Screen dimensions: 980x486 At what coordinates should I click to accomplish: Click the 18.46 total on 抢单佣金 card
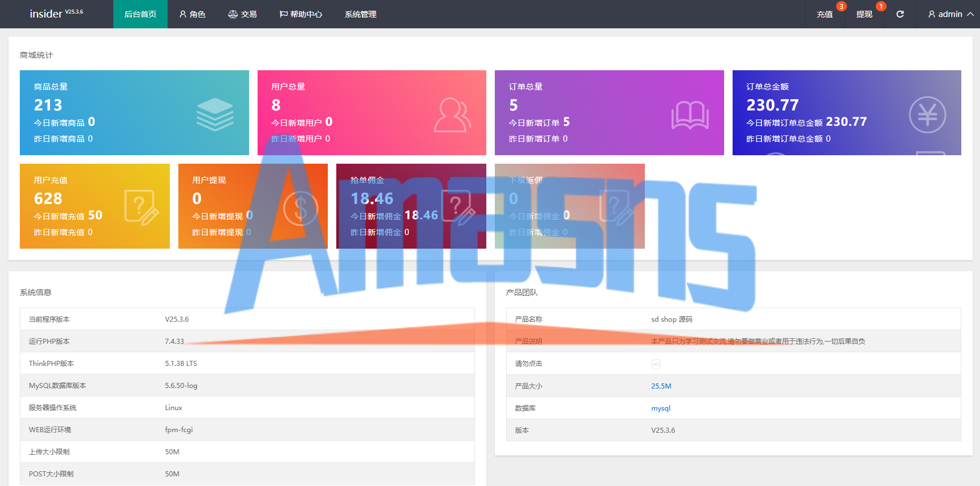pos(372,198)
